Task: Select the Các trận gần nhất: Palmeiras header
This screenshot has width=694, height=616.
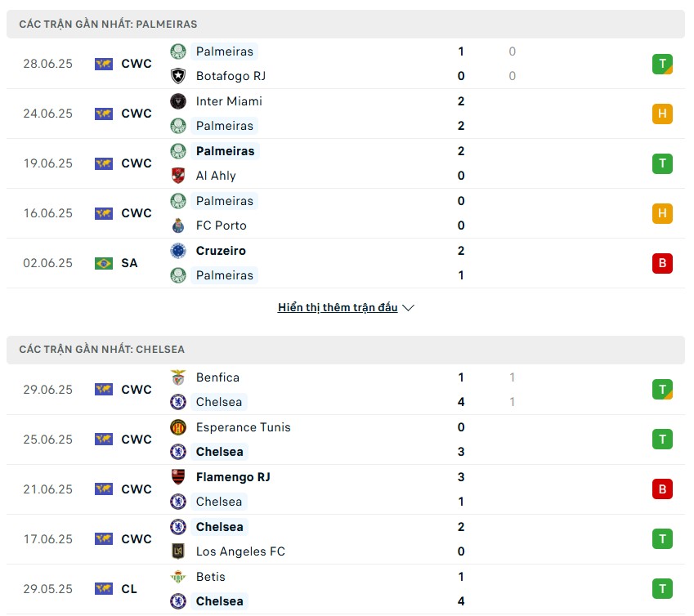Action: (346, 25)
